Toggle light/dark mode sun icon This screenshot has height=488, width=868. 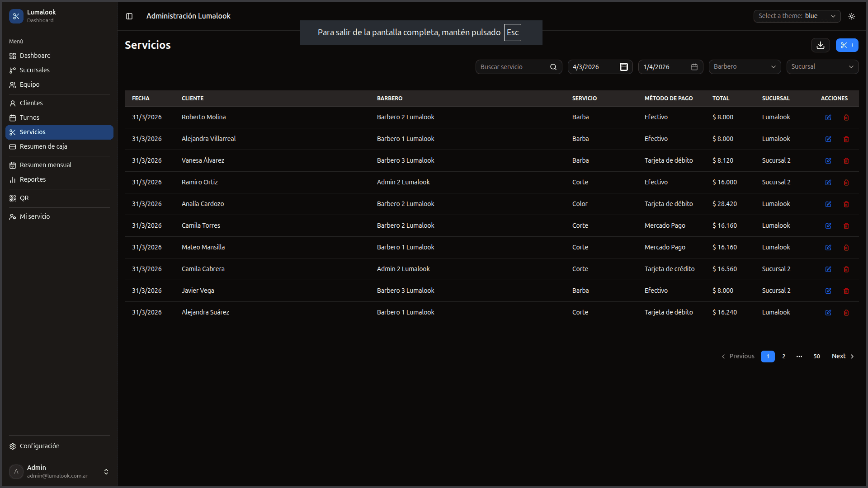852,16
